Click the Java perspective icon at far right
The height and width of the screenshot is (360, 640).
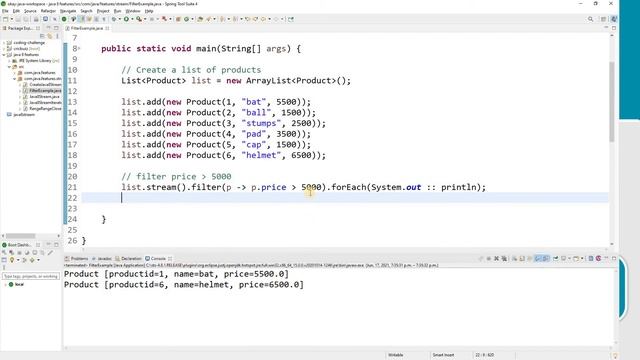pyautogui.click(x=613, y=19)
